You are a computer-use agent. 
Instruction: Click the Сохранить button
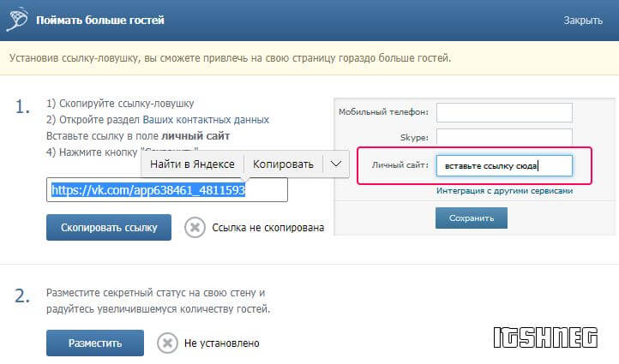pos(472,218)
